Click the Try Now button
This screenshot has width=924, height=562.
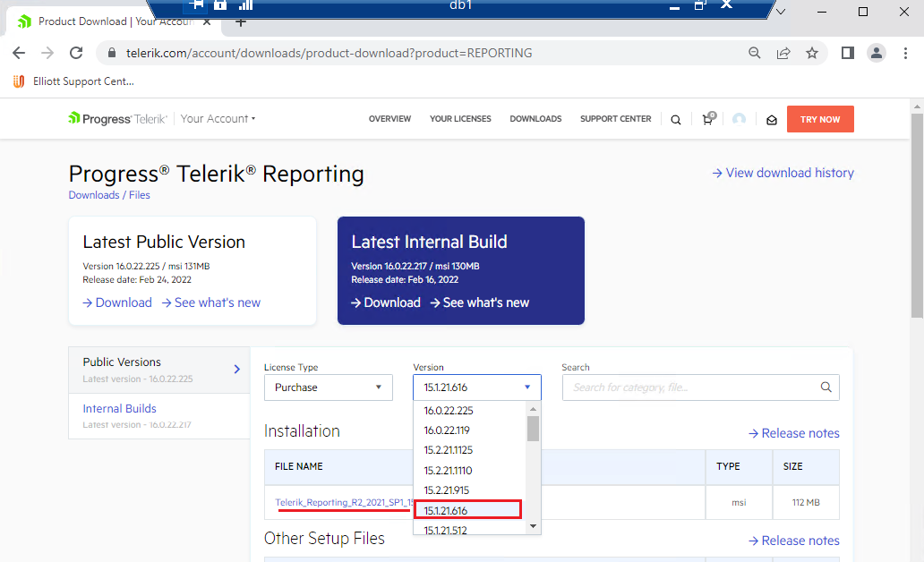[x=820, y=119]
